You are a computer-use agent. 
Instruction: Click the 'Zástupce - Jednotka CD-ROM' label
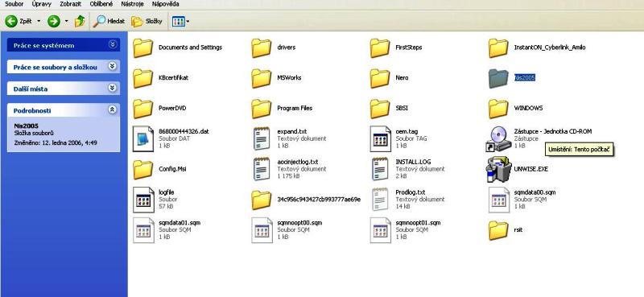click(553, 131)
